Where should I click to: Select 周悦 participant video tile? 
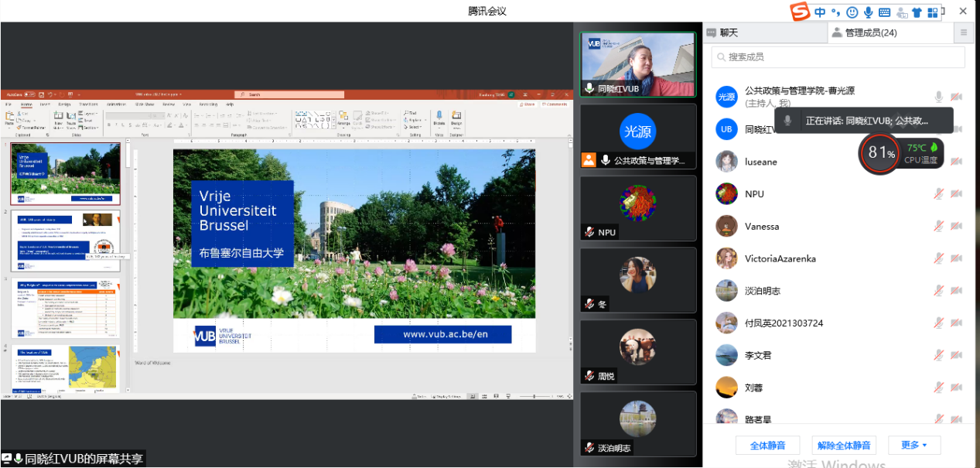638,351
